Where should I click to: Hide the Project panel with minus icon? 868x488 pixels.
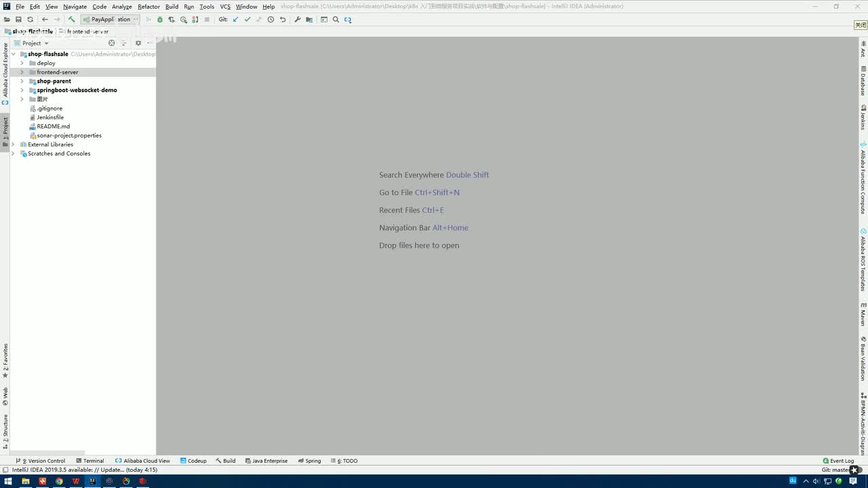[150, 43]
